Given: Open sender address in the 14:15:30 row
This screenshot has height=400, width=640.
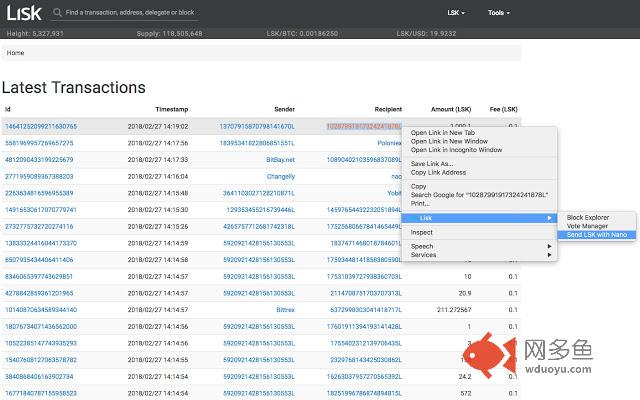Looking at the screenshot, I should 260,210.
